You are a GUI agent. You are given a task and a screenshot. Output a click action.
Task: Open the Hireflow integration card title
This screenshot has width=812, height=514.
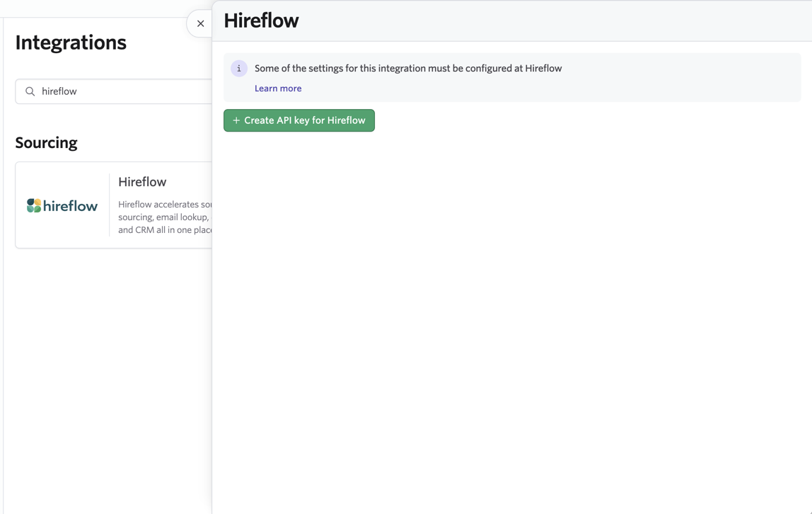142,182
